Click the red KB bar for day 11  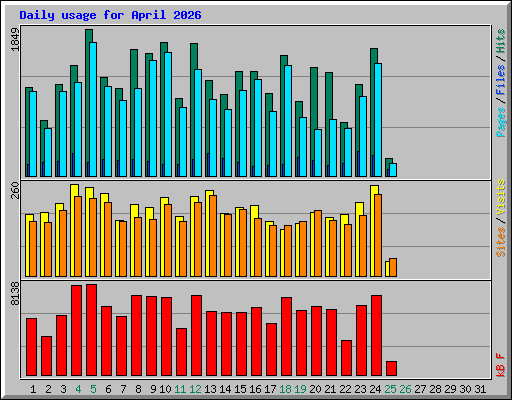coord(181,352)
